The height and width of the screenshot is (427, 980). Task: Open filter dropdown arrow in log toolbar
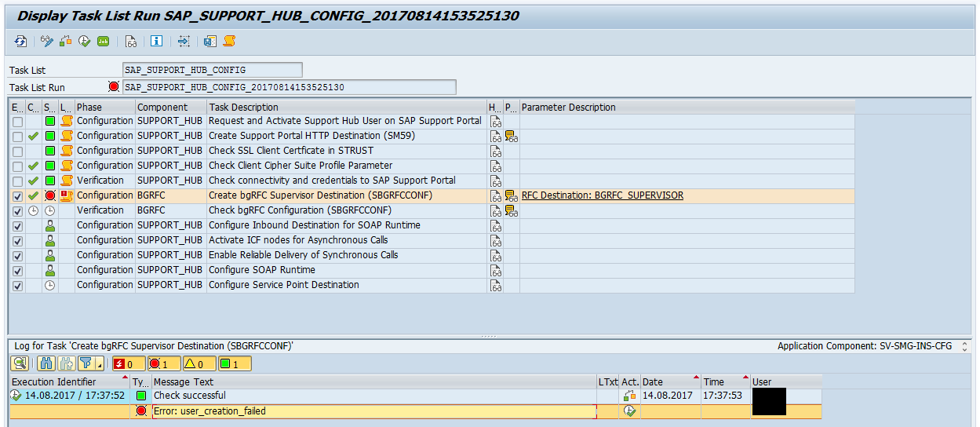100,363
